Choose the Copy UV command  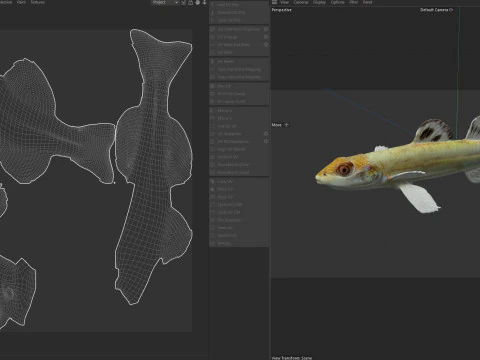pos(239,182)
